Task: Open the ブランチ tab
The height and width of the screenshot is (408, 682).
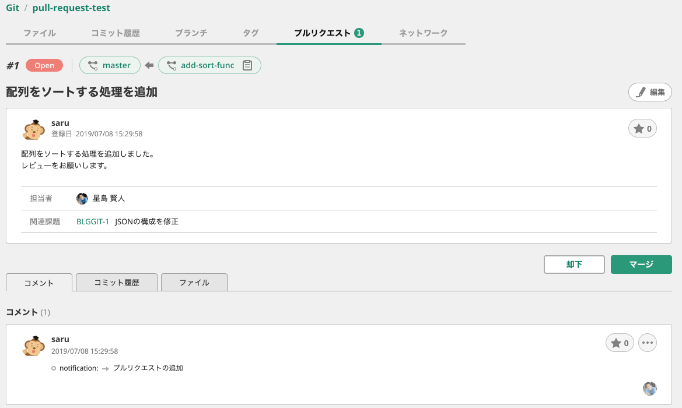Action: pos(190,33)
